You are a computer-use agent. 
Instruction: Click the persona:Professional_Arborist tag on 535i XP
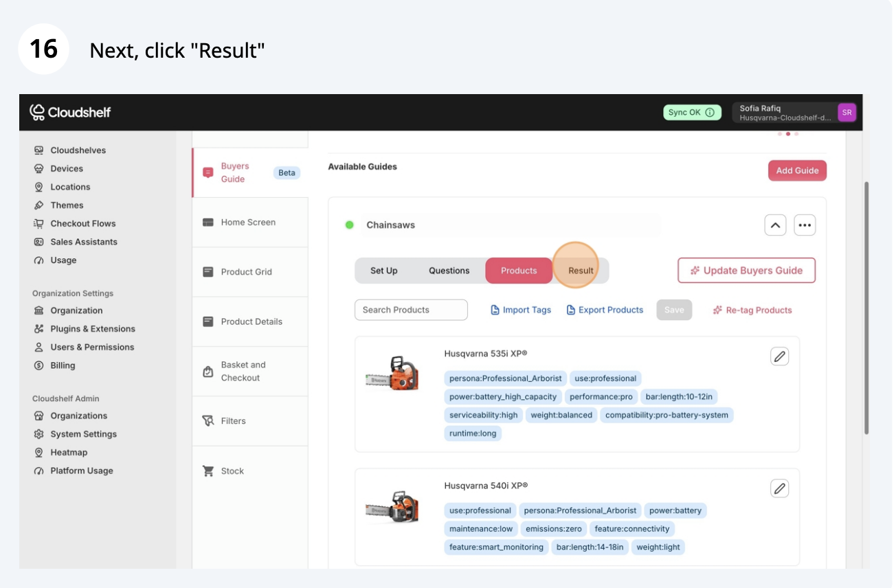tap(506, 378)
